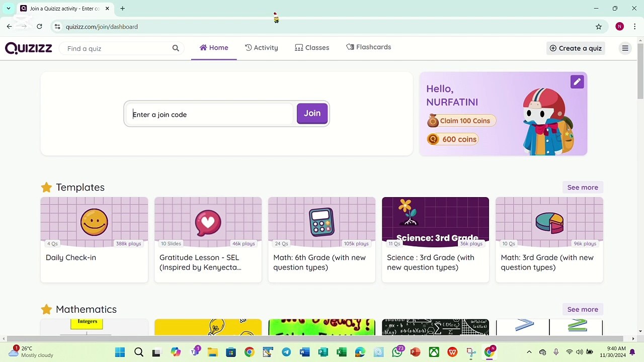The width and height of the screenshot is (644, 362).
Task: Open WPS Office on the taskbar
Action: click(x=452, y=352)
